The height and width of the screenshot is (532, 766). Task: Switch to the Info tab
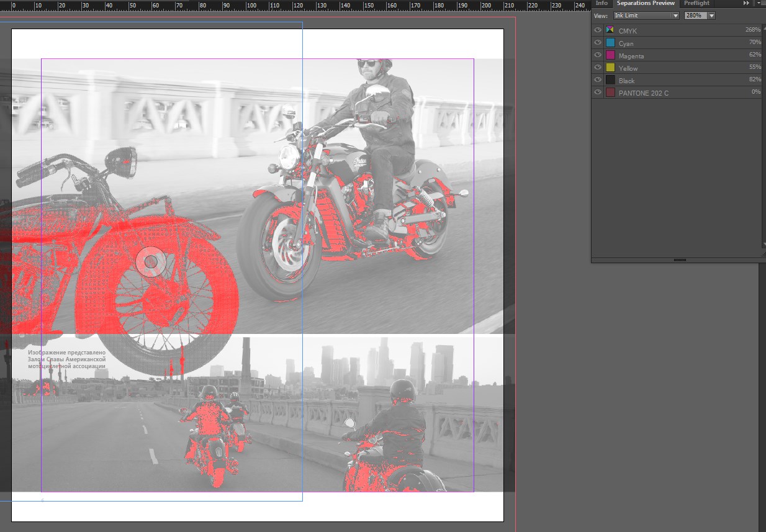click(x=602, y=3)
